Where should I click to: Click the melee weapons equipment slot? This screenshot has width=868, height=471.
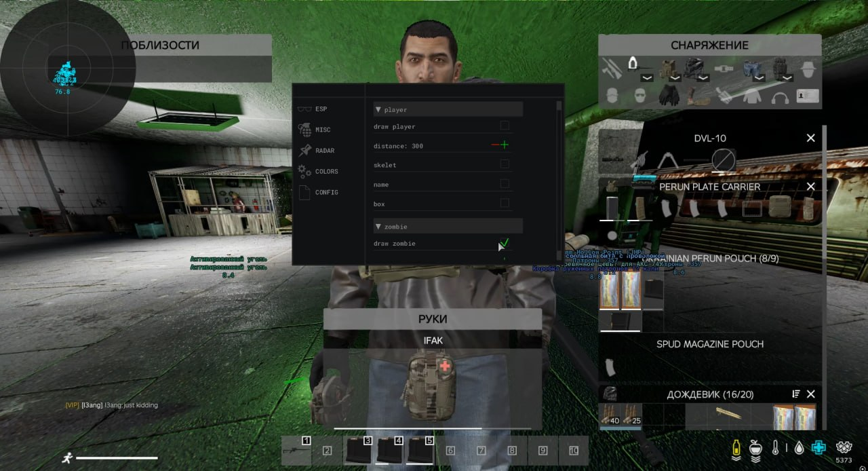[612, 69]
